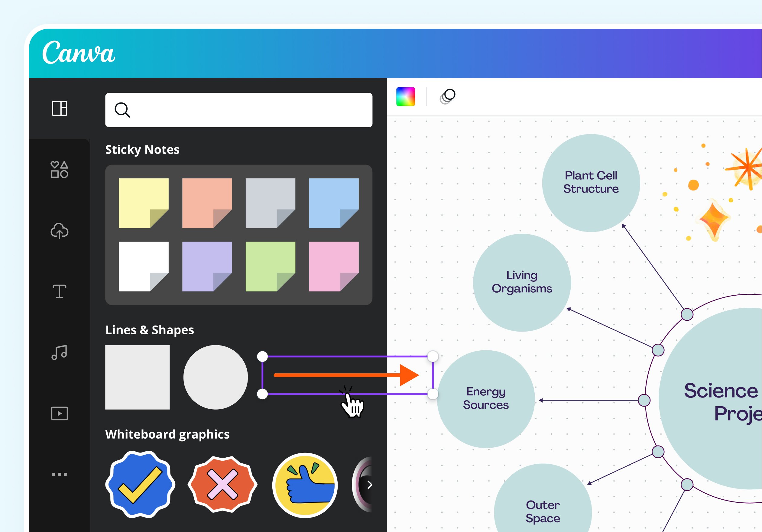Open the More options sidebar menu
Image resolution: width=762 pixels, height=532 pixels.
coord(60,474)
